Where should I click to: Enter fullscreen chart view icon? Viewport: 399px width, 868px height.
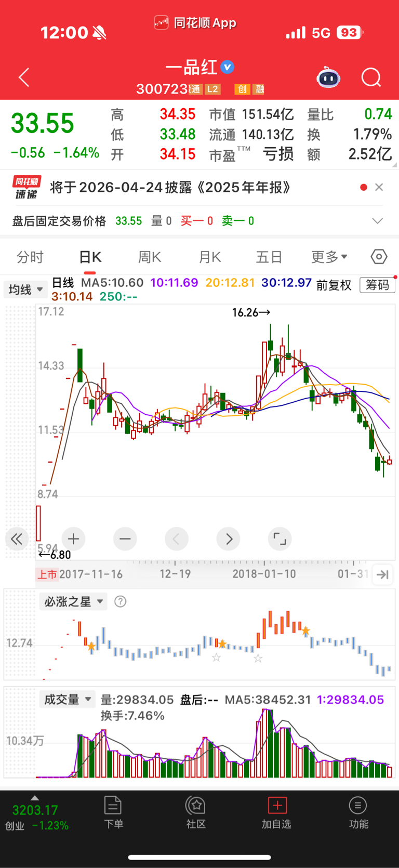coord(280,539)
